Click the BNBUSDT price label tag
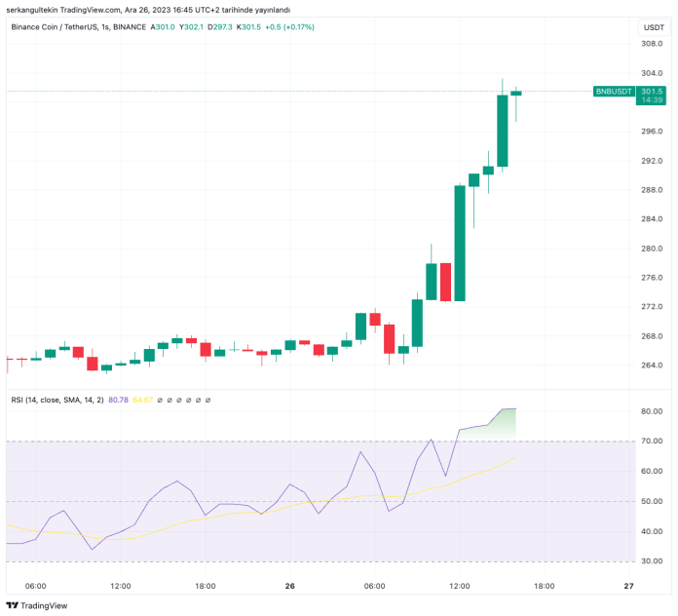This screenshot has width=678, height=616. coord(614,91)
